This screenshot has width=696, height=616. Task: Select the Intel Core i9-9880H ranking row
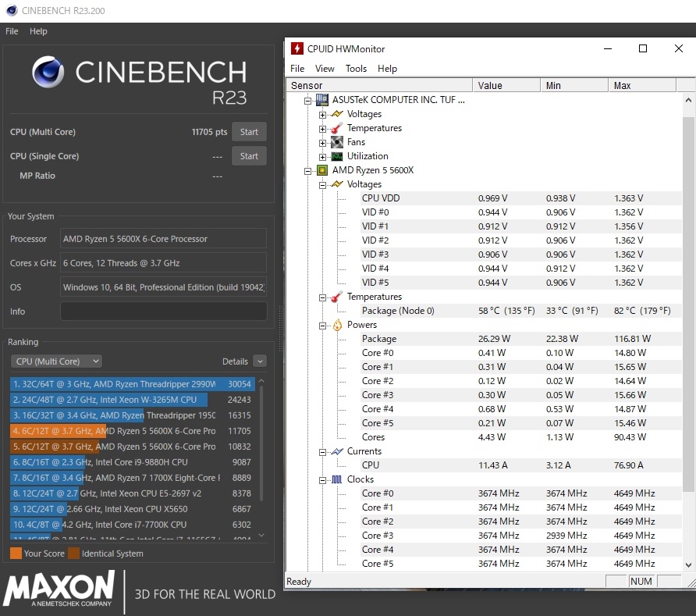click(133, 462)
